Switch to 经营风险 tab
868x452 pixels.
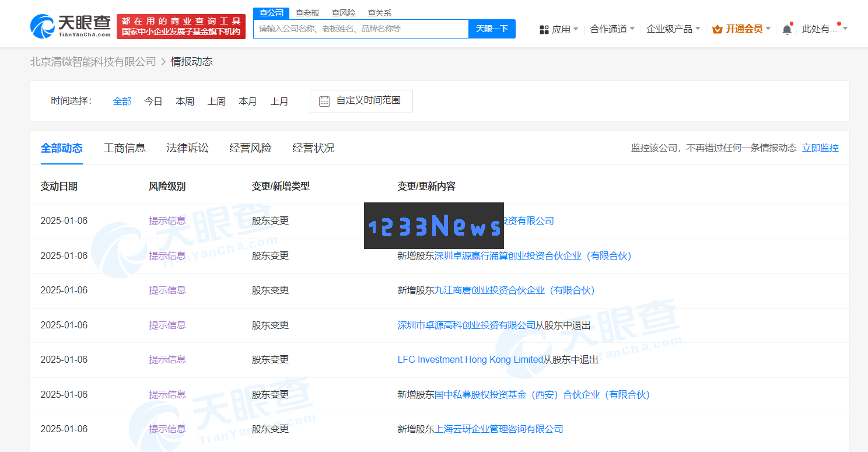[x=251, y=148]
